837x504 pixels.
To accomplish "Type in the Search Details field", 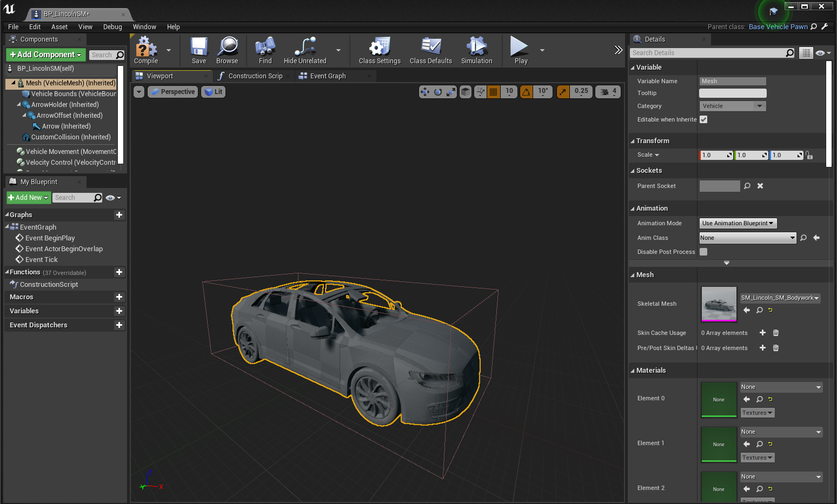I will pyautogui.click(x=708, y=52).
